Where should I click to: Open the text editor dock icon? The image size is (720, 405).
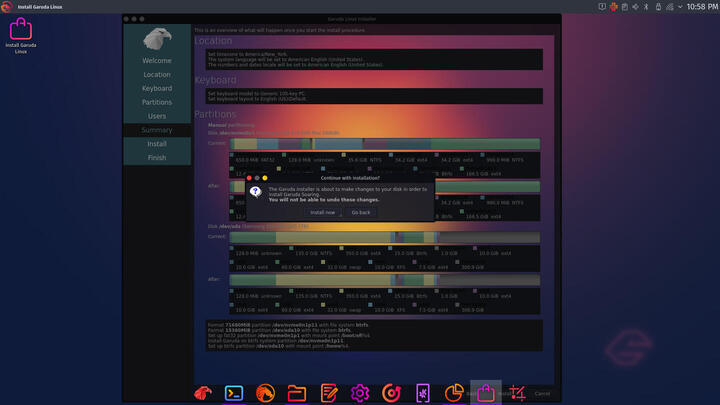328,393
